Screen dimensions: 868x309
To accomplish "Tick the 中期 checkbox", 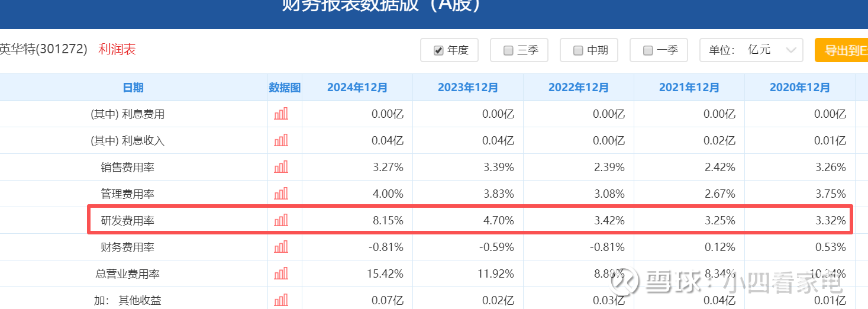I will (x=578, y=50).
